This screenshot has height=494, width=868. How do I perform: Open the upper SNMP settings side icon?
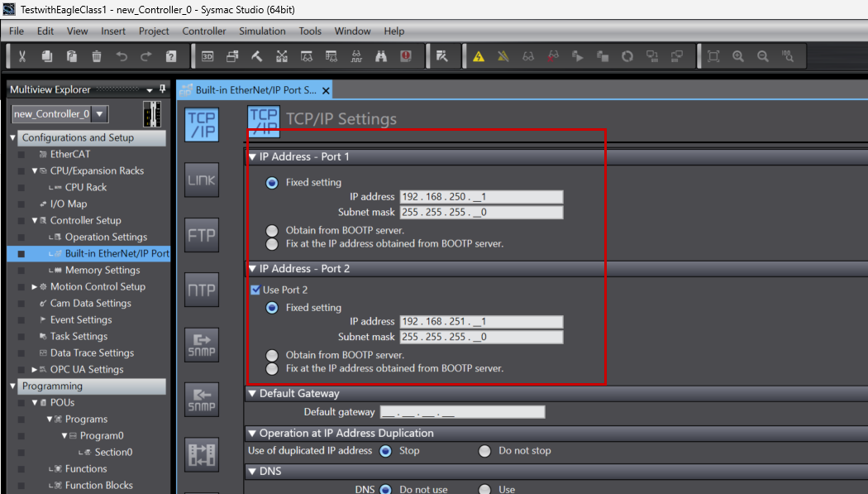(x=202, y=344)
